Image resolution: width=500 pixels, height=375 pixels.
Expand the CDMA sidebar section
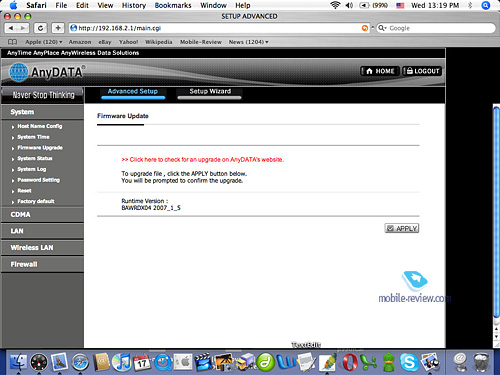click(x=42, y=214)
